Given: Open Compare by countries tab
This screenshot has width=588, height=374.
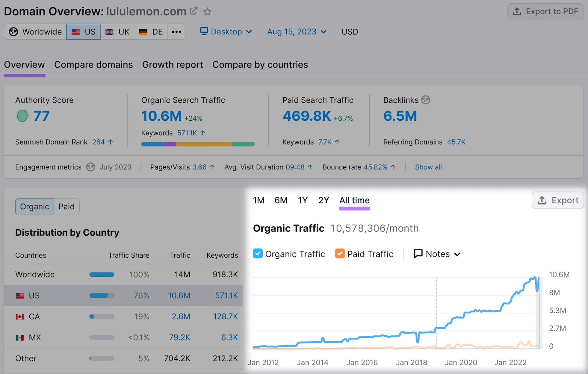Looking at the screenshot, I should 260,65.
